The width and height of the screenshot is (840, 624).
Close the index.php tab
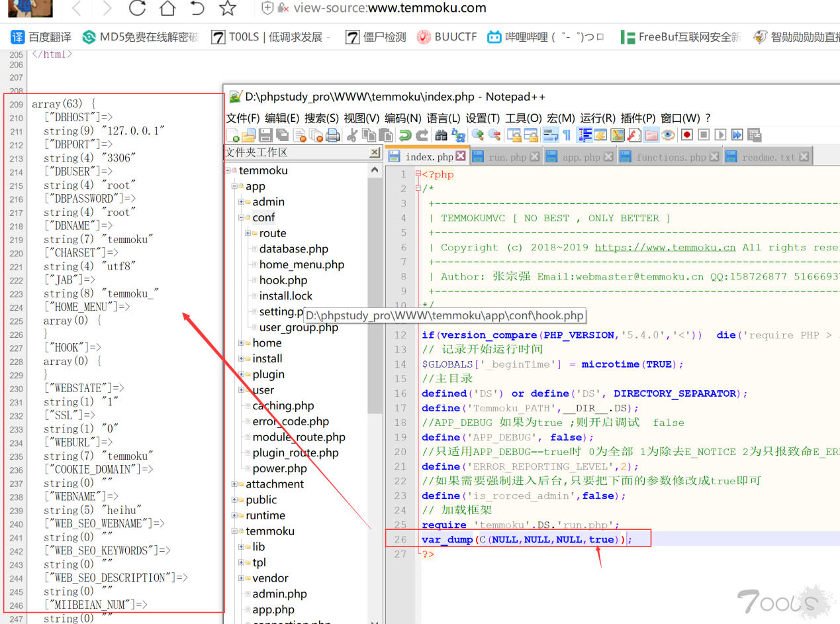click(461, 157)
